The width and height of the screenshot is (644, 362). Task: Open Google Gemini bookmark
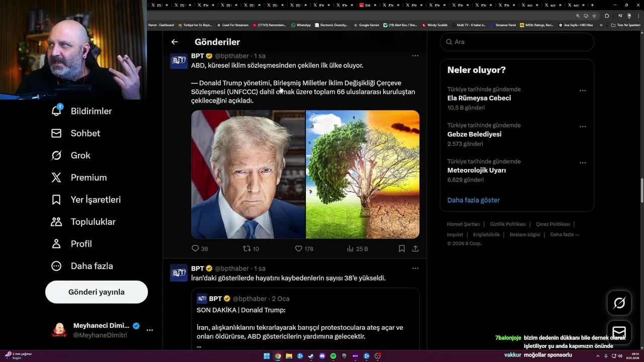pos(366,25)
